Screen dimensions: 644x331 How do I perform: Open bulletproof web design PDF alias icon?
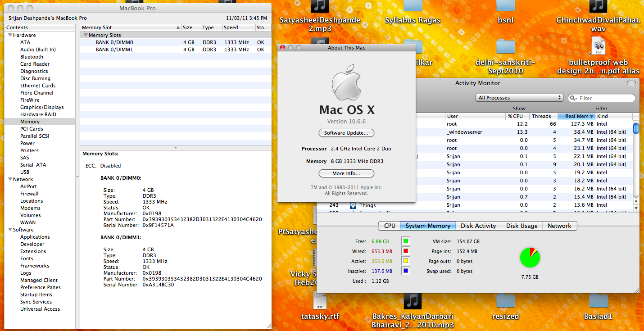[598, 46]
